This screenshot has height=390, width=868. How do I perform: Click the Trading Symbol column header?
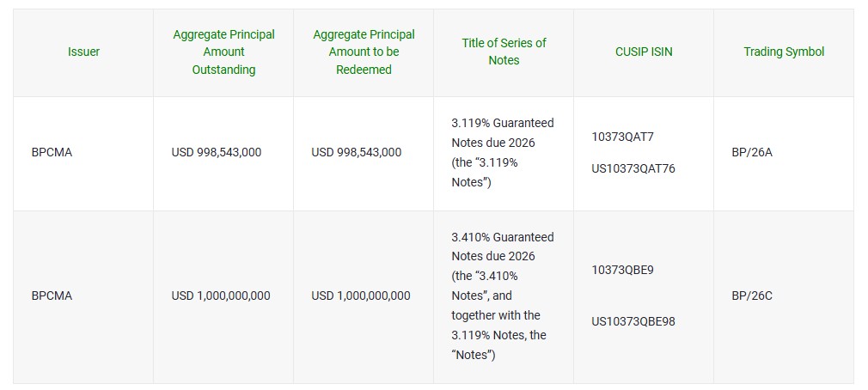(x=784, y=52)
